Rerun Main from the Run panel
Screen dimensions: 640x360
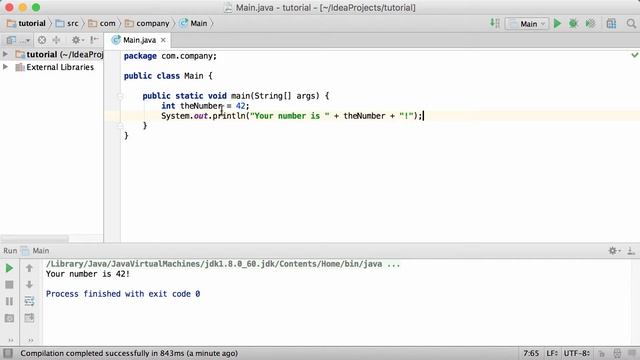tap(9, 268)
